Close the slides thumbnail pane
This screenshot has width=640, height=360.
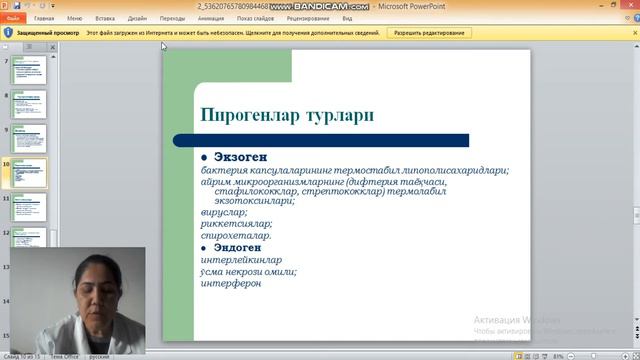pos(53,47)
